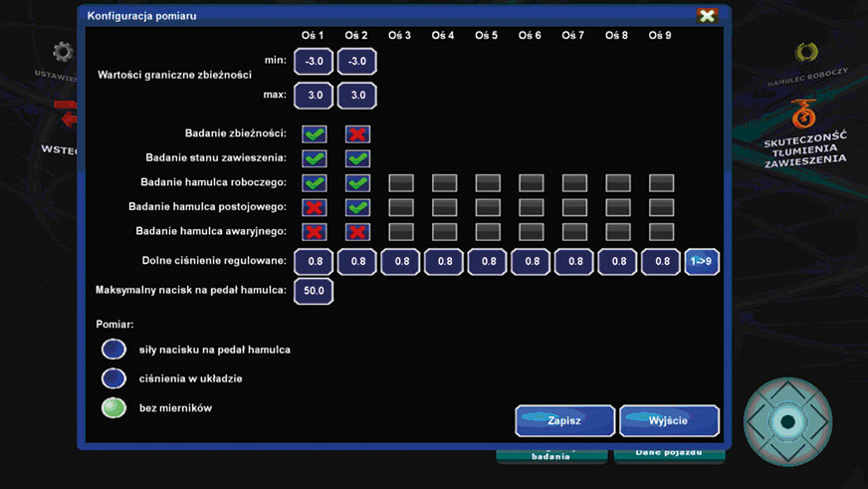Edit Dolne ciśnienie field for Oś 9
Screen dimensions: 868x489
pyautogui.click(x=661, y=262)
